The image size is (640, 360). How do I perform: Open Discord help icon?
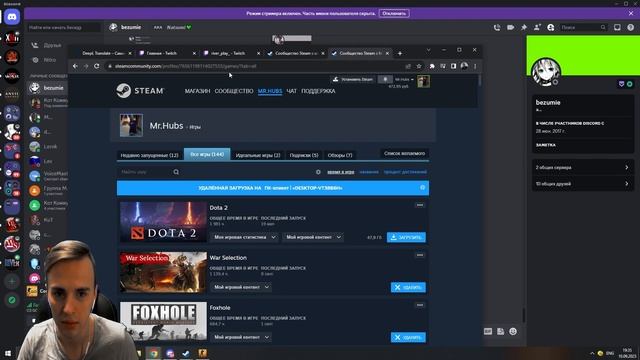(631, 27)
